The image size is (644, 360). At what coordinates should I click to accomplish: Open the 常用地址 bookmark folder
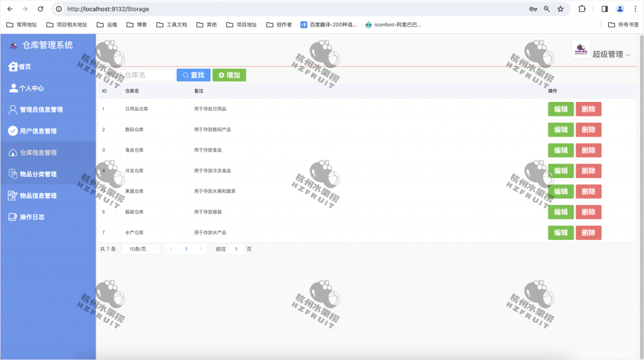[x=22, y=25]
